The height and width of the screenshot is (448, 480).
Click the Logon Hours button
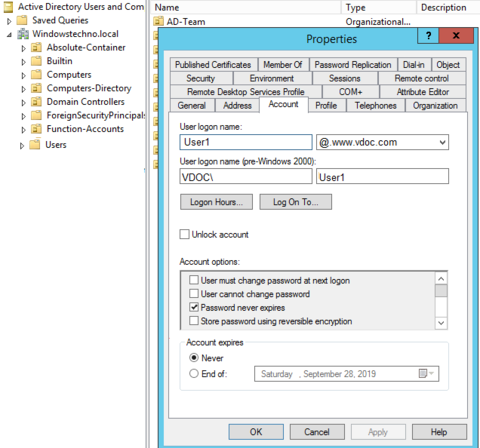click(x=216, y=202)
